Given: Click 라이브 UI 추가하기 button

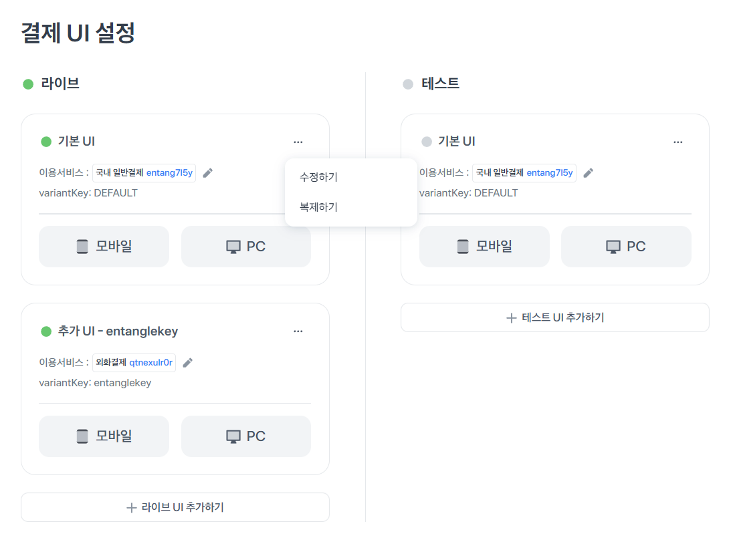Looking at the screenshot, I should (175, 507).
